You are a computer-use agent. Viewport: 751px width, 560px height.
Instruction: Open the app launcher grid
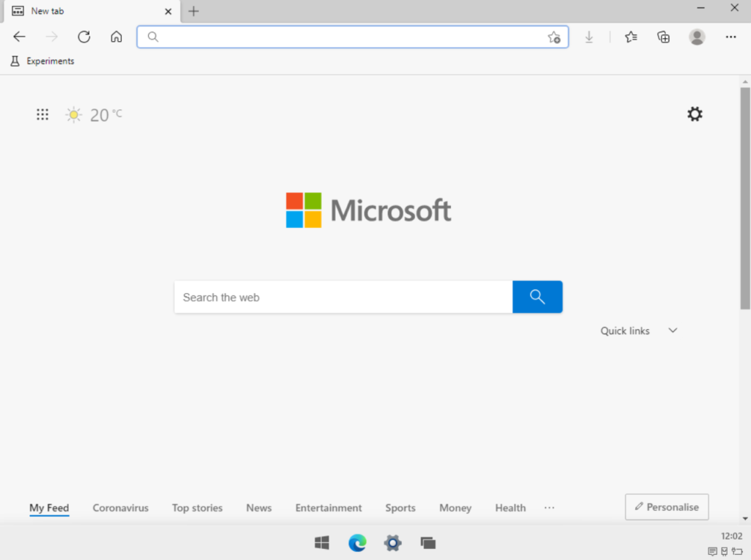click(x=42, y=114)
